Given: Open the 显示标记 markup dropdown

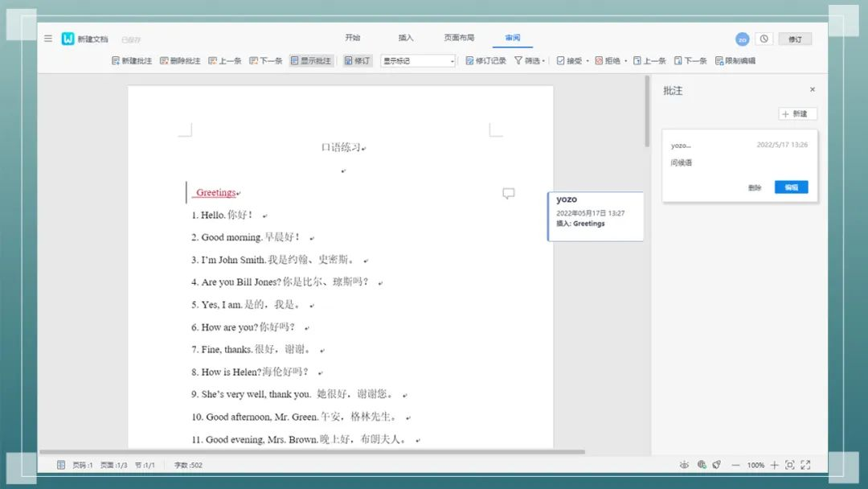Looking at the screenshot, I should coord(417,60).
